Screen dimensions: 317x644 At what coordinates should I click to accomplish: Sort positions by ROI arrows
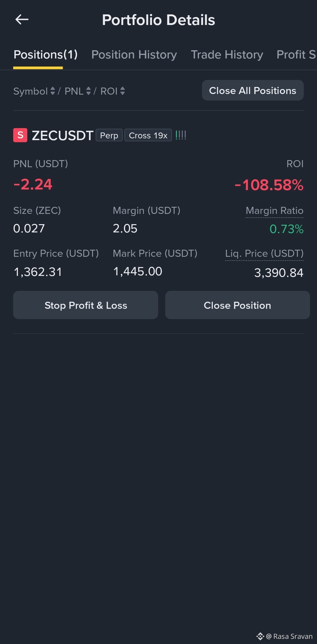(x=122, y=91)
